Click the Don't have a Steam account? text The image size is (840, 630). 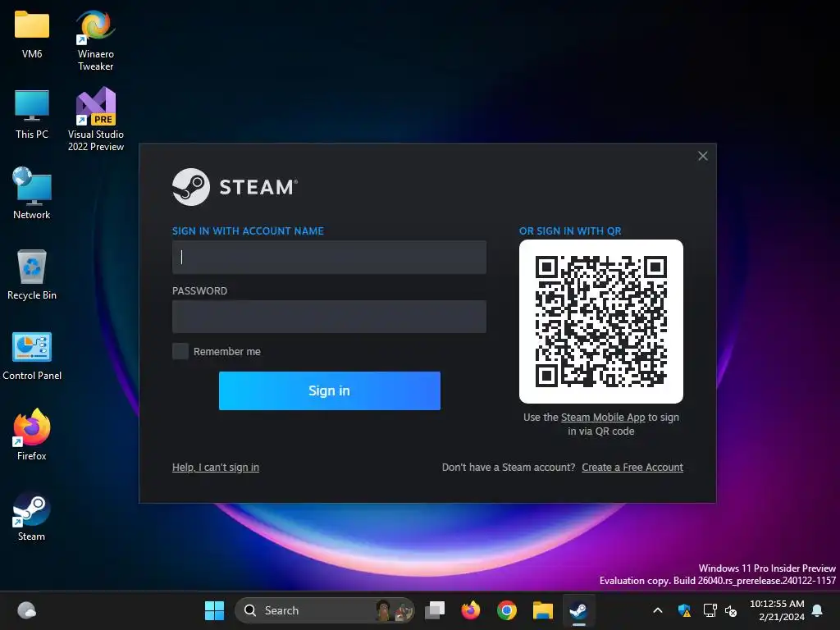click(509, 467)
